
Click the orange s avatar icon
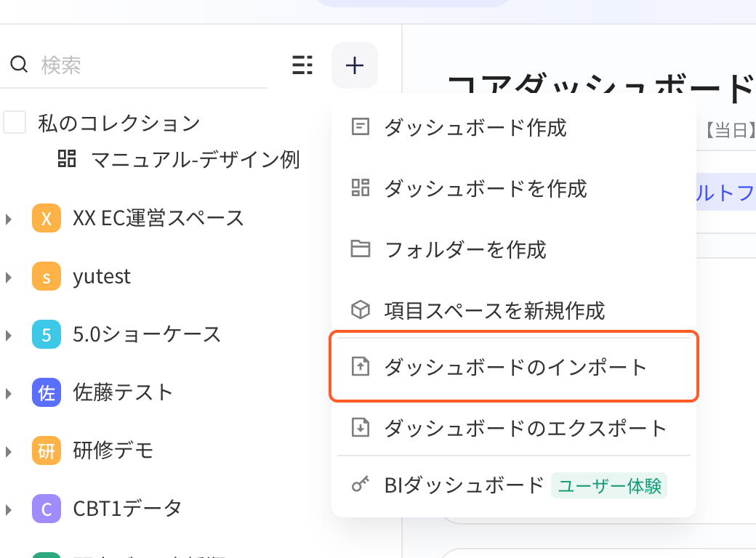coord(47,276)
